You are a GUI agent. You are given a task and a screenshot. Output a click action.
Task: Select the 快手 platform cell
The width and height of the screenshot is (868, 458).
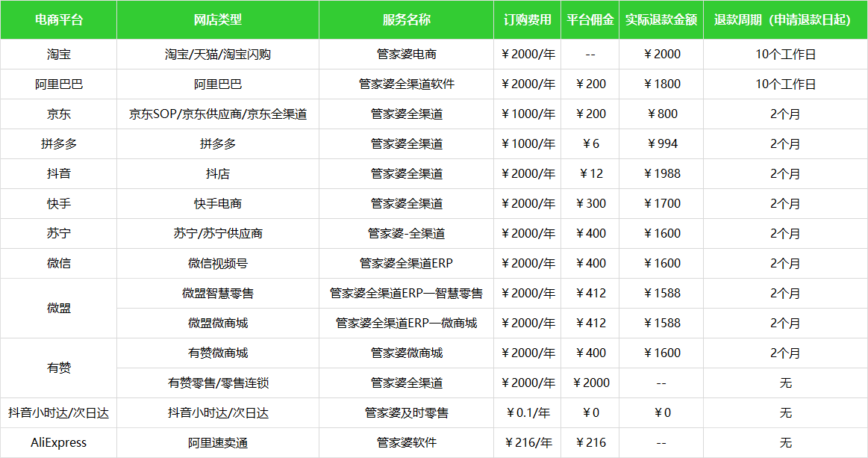pyautogui.click(x=59, y=204)
